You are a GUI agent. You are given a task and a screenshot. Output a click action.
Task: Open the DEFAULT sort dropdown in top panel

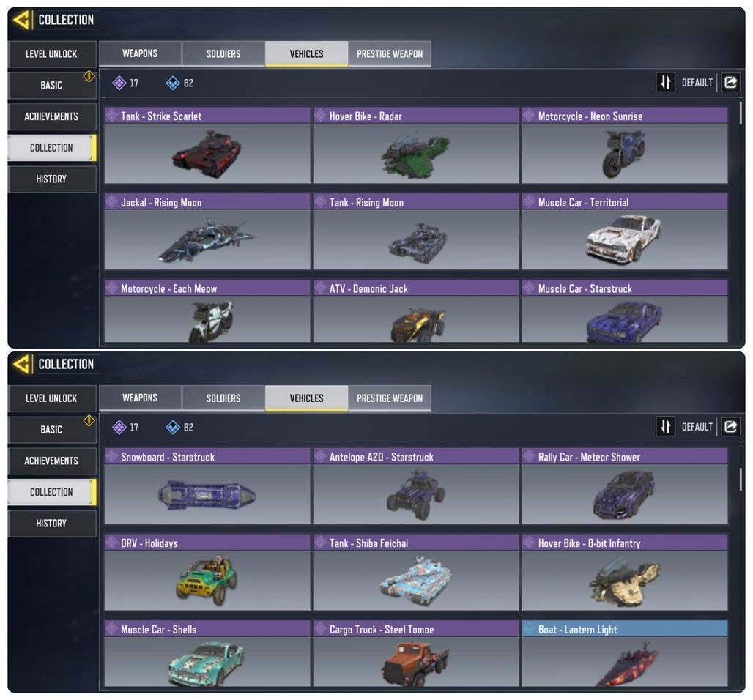pos(697,83)
